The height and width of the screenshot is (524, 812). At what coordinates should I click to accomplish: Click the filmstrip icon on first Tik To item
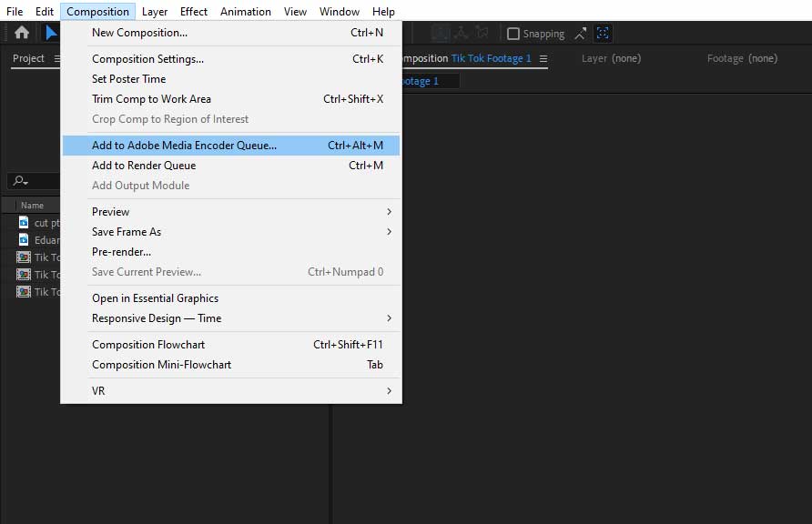[x=24, y=257]
